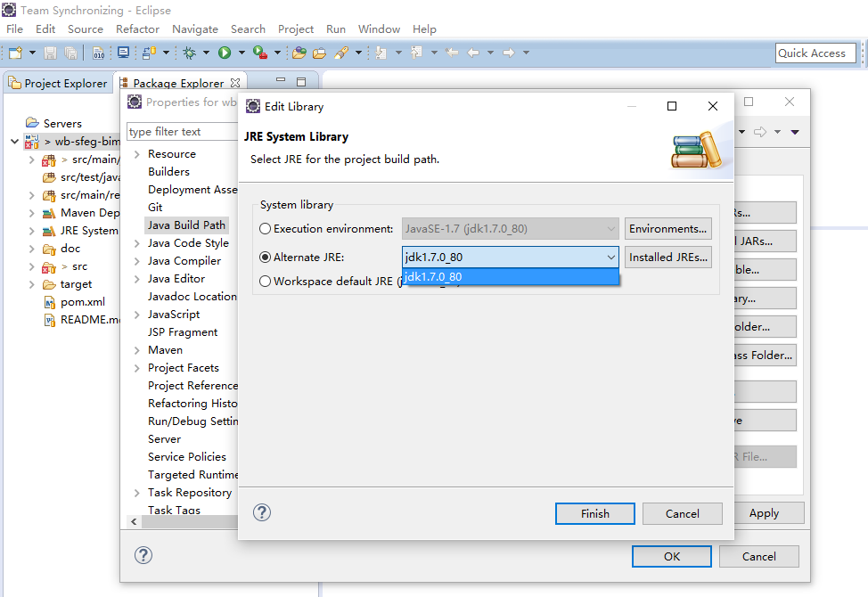Click Cancel in the Properties dialog
The height and width of the screenshot is (597, 868).
[758, 556]
